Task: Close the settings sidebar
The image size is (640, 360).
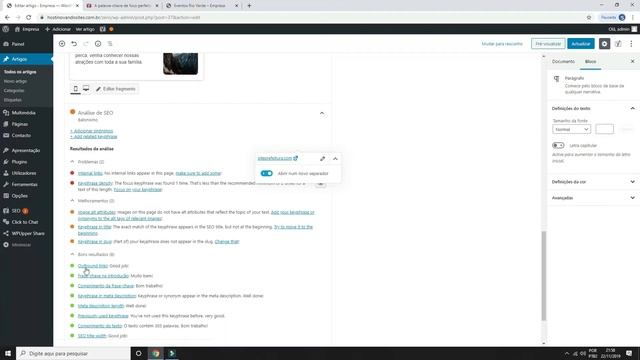Action: tap(632, 61)
